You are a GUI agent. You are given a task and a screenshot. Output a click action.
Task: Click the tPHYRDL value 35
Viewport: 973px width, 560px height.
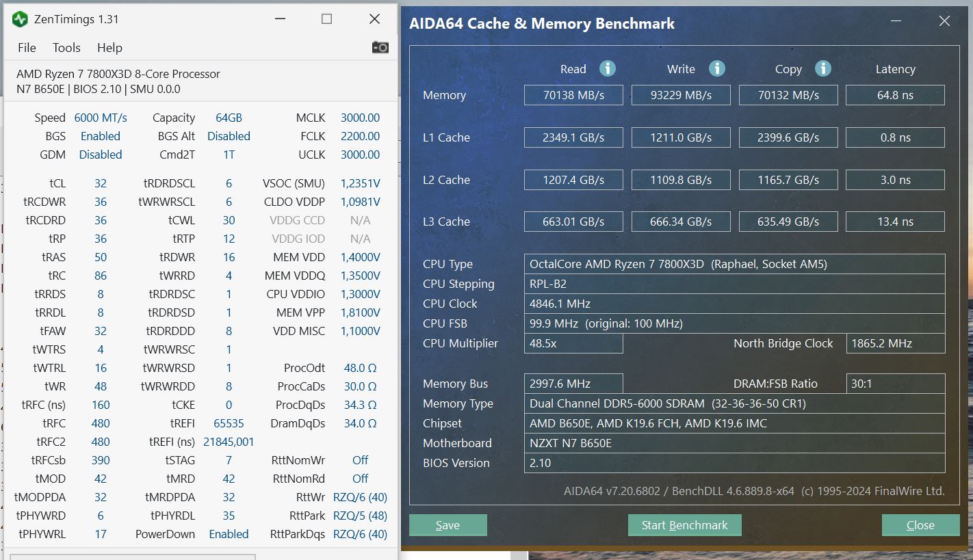pos(229,516)
